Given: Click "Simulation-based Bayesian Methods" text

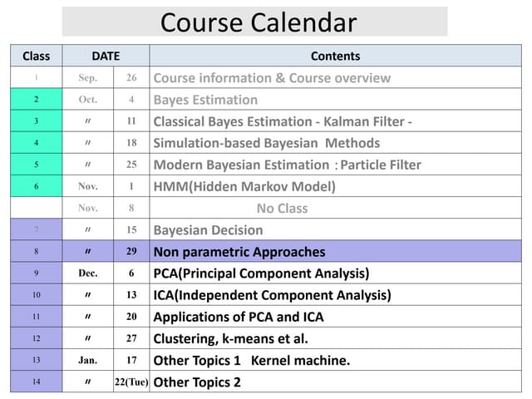Looking at the screenshot, I should click(x=266, y=143).
